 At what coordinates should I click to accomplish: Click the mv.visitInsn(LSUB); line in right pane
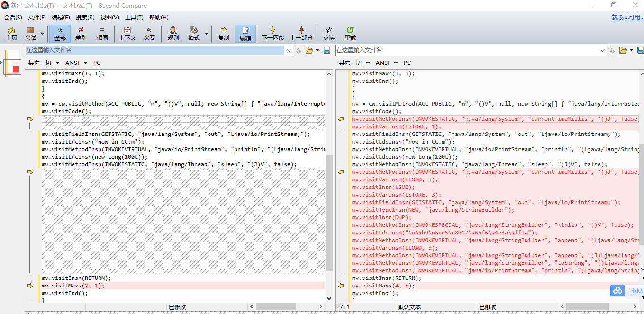point(383,187)
